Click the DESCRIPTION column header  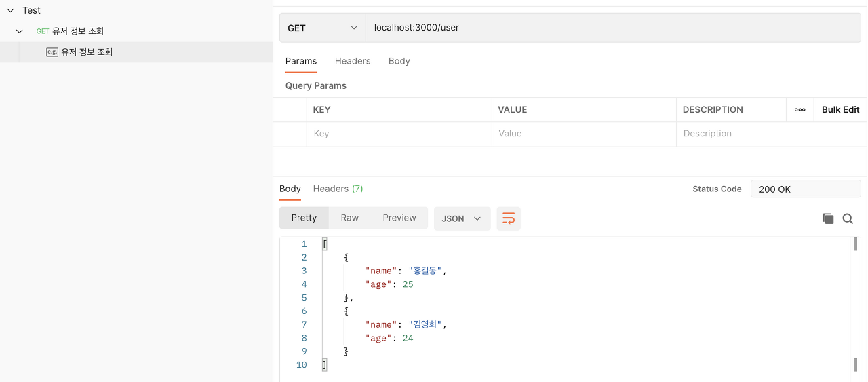pos(713,109)
